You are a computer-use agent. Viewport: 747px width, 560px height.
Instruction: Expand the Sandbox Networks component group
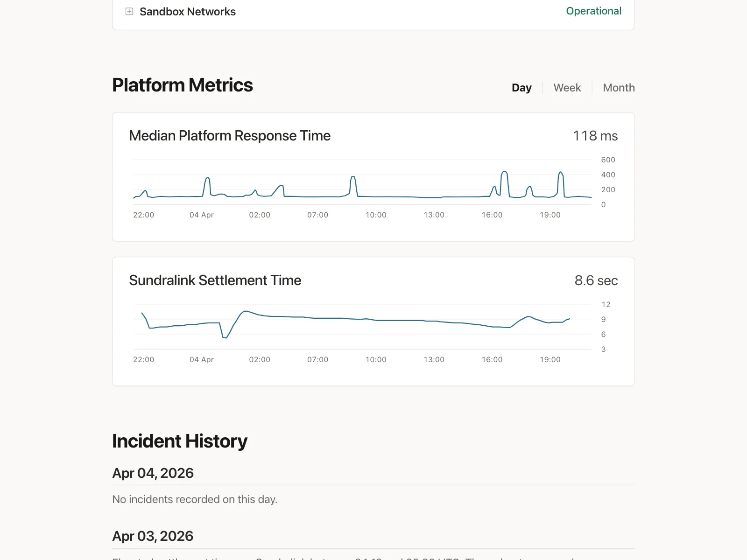(129, 12)
